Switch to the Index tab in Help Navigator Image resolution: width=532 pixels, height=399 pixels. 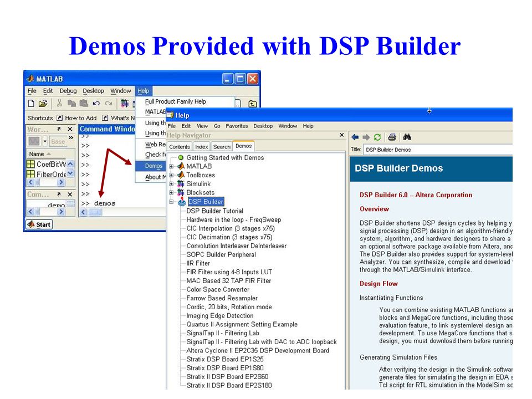pyautogui.click(x=202, y=146)
